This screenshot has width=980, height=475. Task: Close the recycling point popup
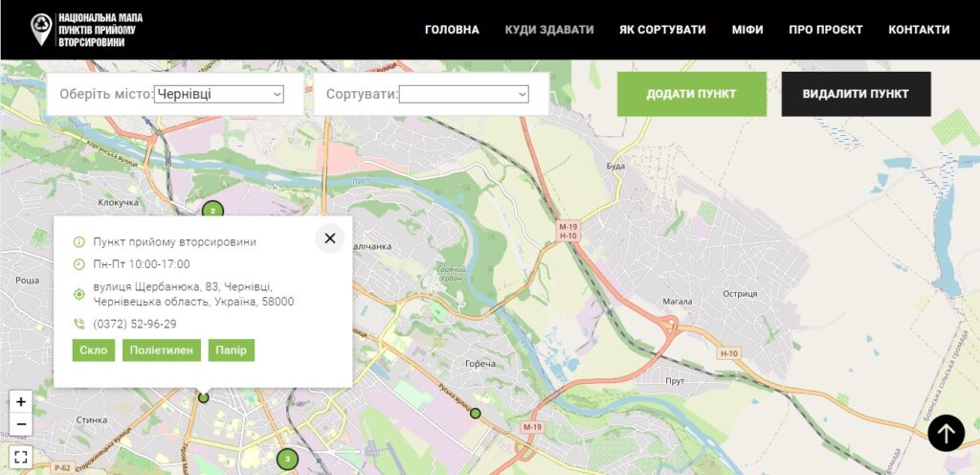click(x=330, y=238)
